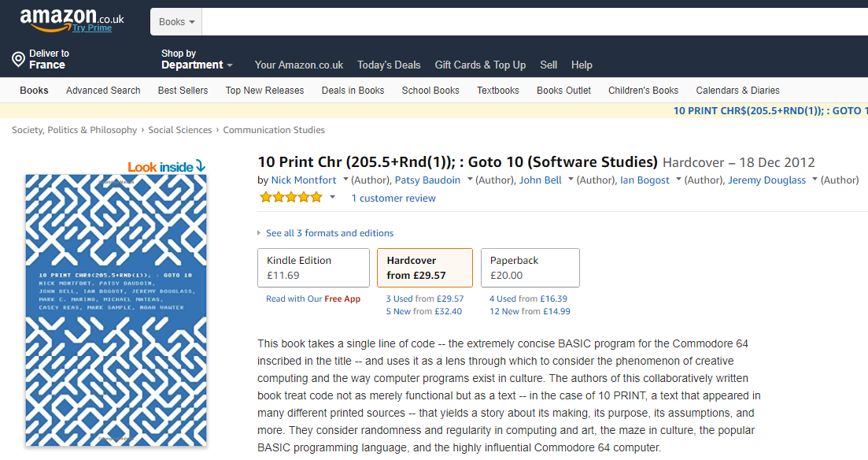Select the Books subnav tab
This screenshot has height=460, width=868.
click(34, 91)
